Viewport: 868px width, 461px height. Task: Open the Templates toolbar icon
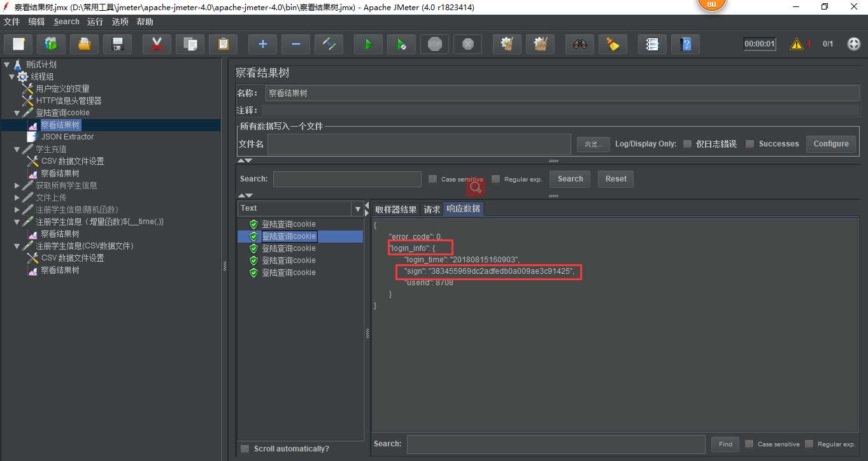[52, 44]
